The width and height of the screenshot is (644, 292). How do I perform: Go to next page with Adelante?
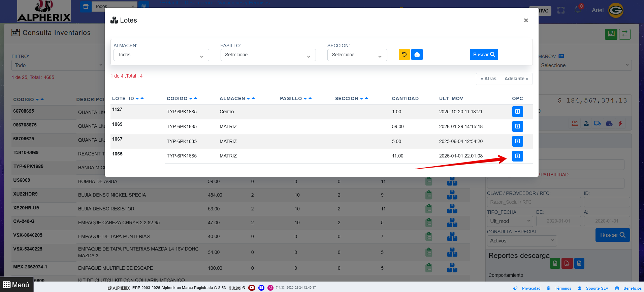coord(516,79)
